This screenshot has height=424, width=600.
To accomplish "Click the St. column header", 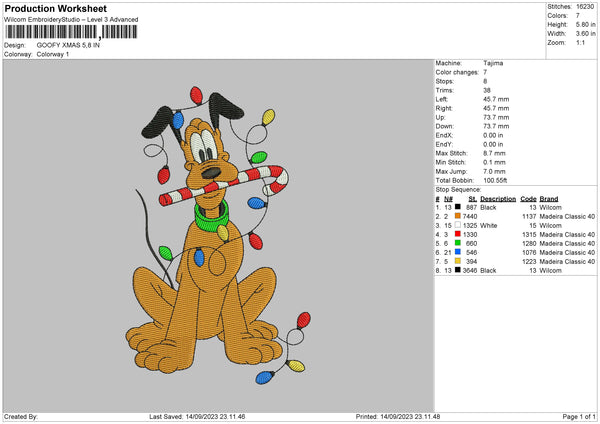I will 473,199.
